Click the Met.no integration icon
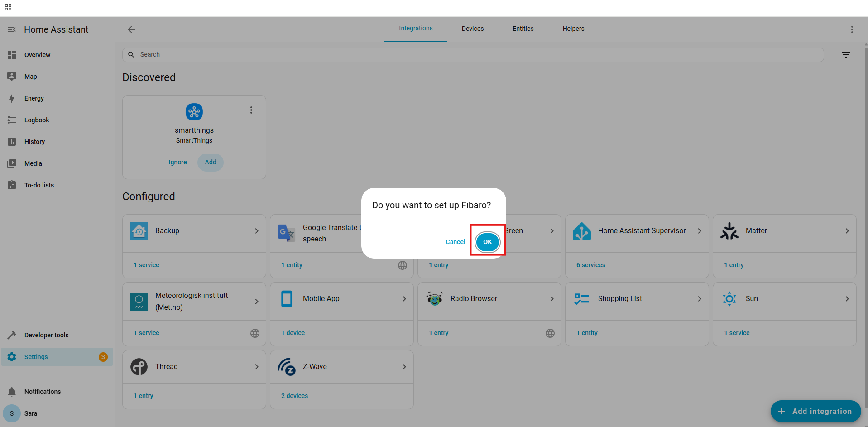Screen dimensions: 868x427 point(139,302)
